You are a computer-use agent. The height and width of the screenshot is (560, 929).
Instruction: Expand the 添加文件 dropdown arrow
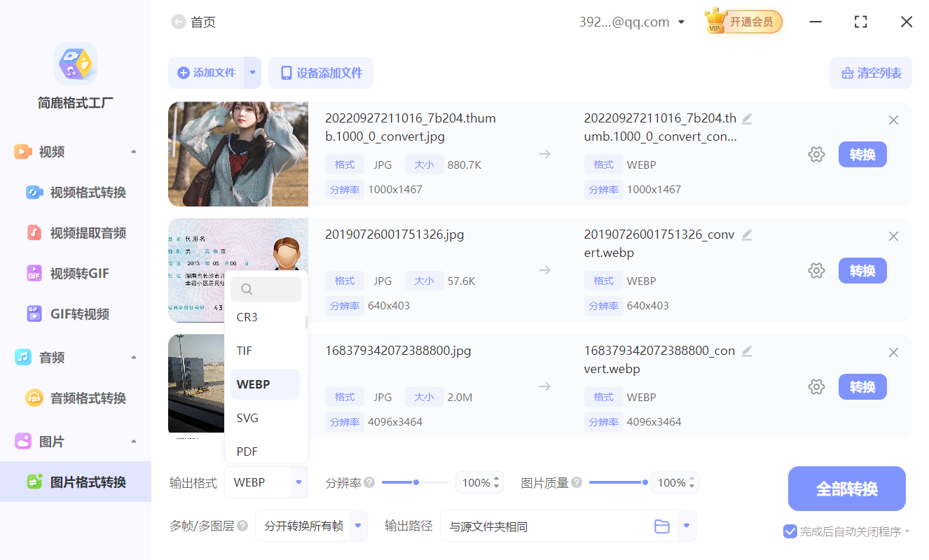(252, 73)
